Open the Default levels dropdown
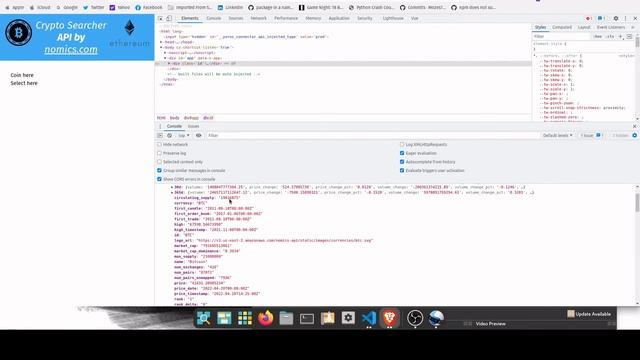 pos(558,136)
